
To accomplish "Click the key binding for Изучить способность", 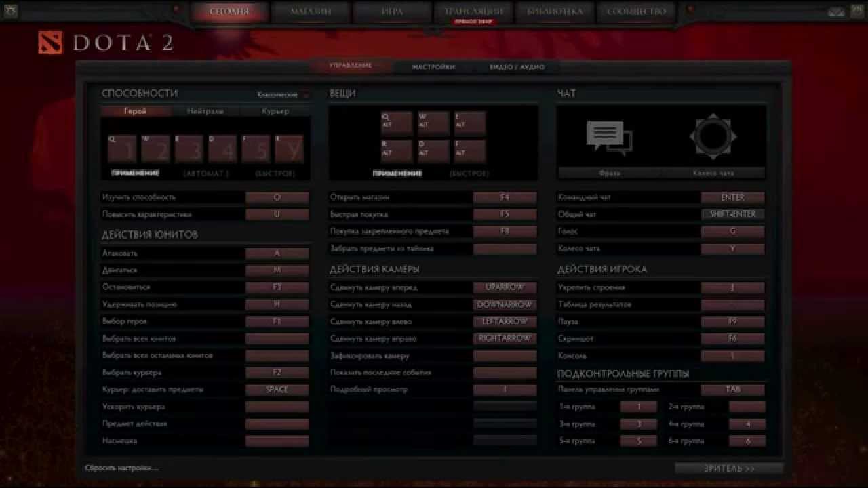I will pos(277,197).
